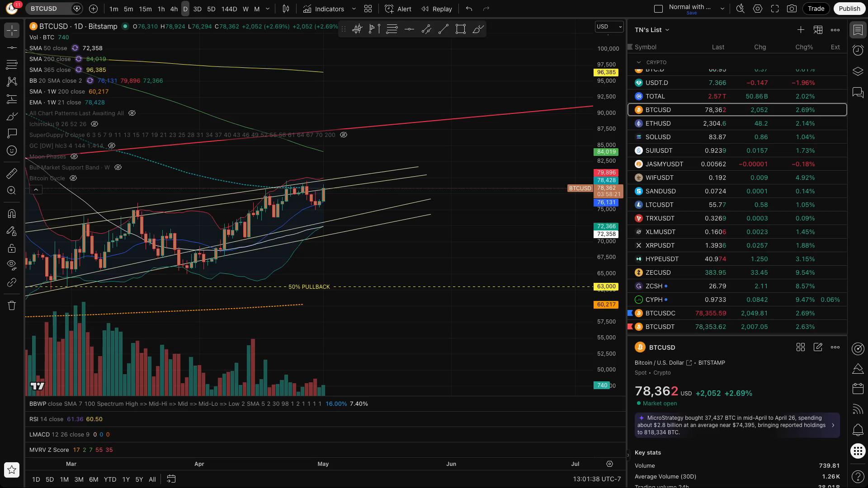Show the Bitcoin Cycle indicator
Screen dimensions: 868x488
[73, 178]
